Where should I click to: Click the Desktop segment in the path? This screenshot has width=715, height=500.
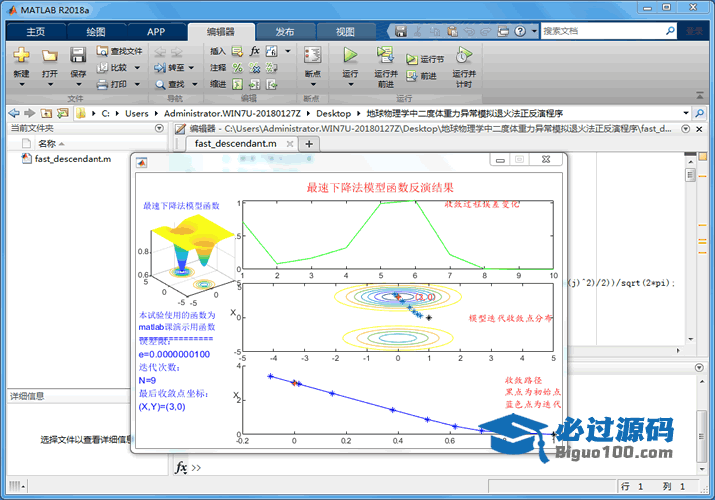click(333, 113)
